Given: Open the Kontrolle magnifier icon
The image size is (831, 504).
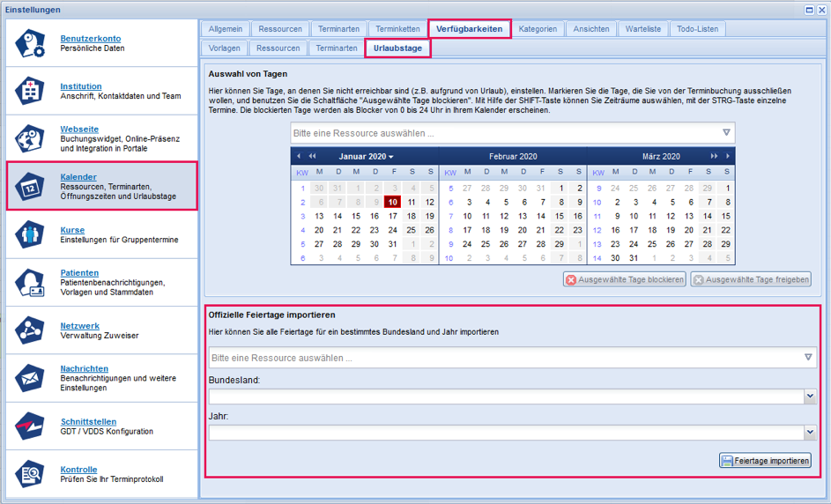Looking at the screenshot, I should (31, 474).
